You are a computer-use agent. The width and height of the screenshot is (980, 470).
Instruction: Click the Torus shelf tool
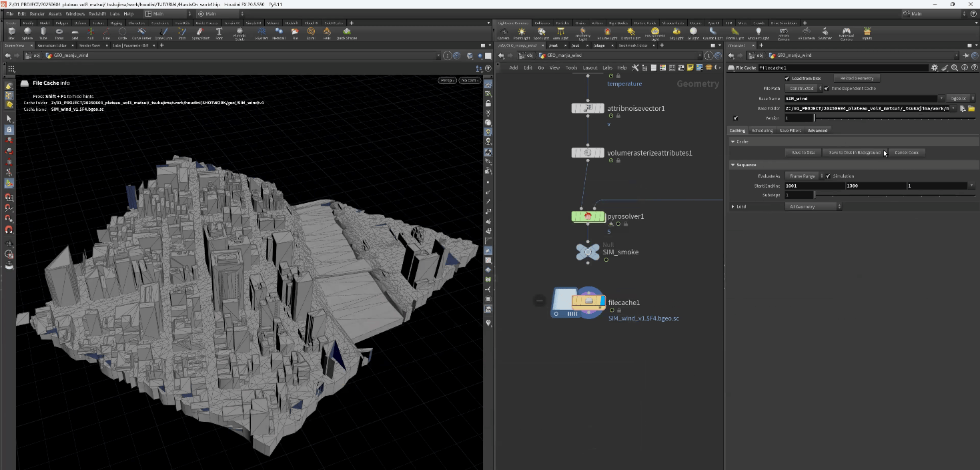[59, 31]
